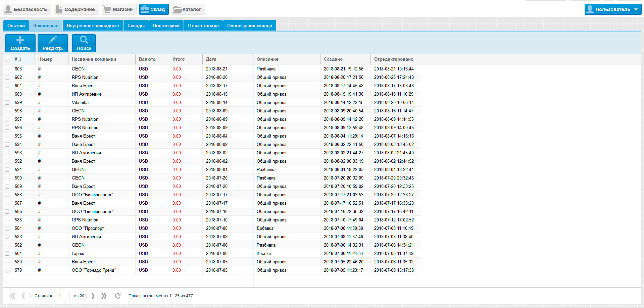Go to the first page arrow
Viewport: 644px width, 308px height.
coord(13,296)
